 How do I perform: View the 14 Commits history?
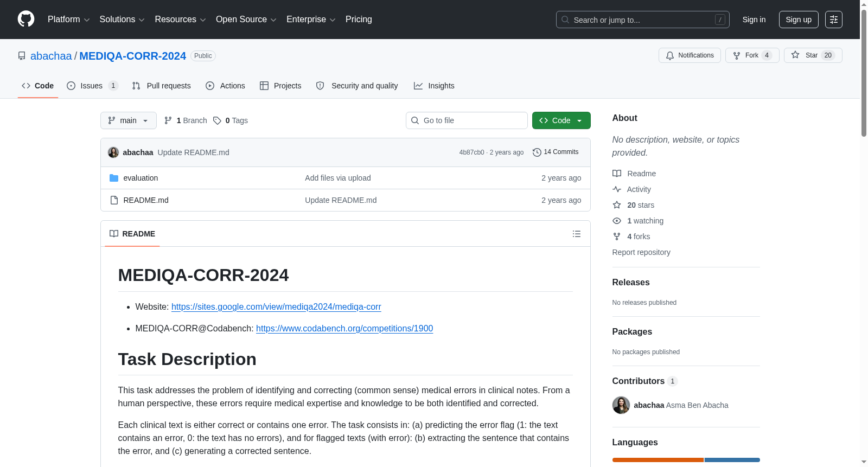(556, 152)
